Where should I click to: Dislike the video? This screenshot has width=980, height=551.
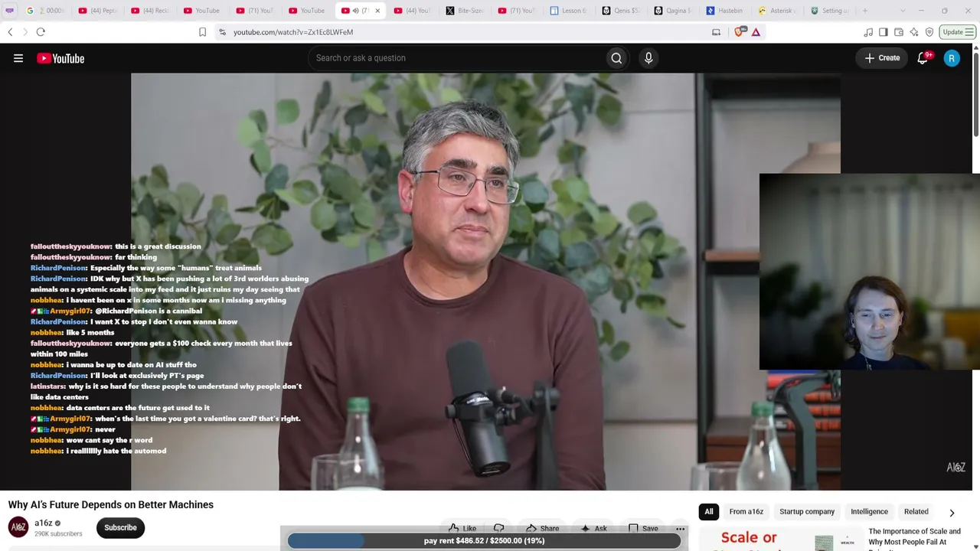point(499,528)
